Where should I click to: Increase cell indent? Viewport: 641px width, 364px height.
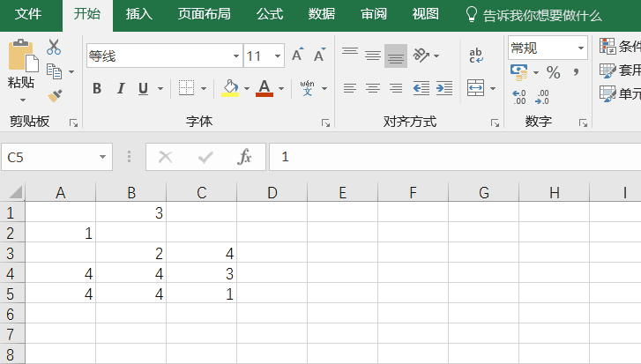tap(444, 88)
